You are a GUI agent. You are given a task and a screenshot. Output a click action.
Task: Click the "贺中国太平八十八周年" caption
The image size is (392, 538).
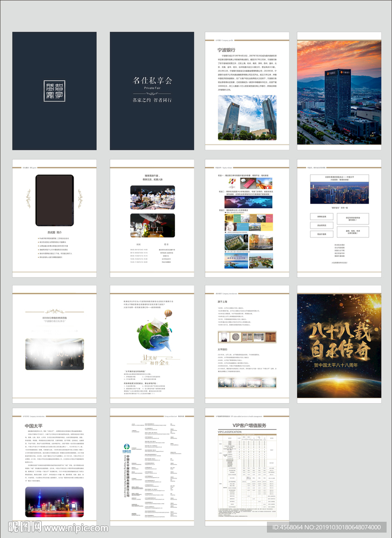click(336, 365)
